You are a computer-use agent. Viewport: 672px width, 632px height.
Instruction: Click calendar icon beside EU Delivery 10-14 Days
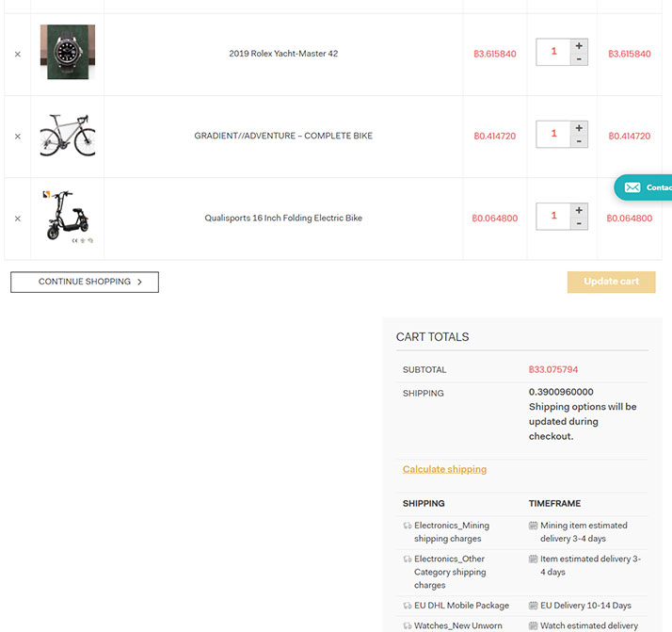click(x=533, y=606)
